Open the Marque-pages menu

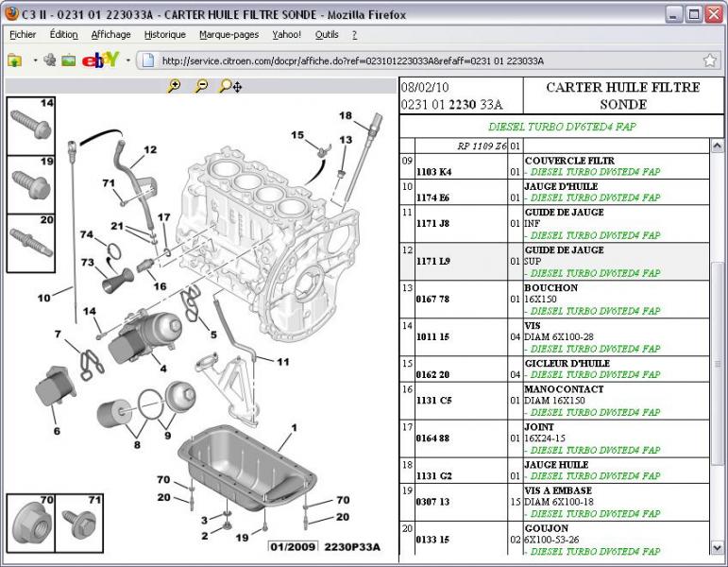click(x=229, y=34)
